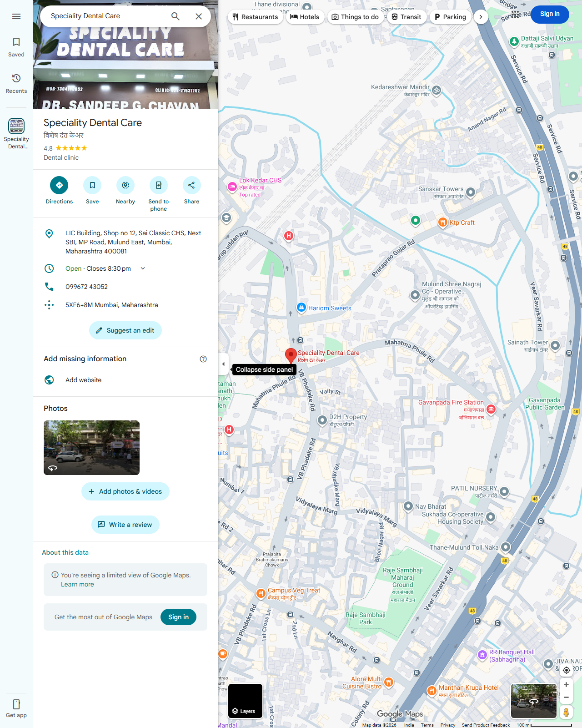Show more category chips arrow

point(481,17)
